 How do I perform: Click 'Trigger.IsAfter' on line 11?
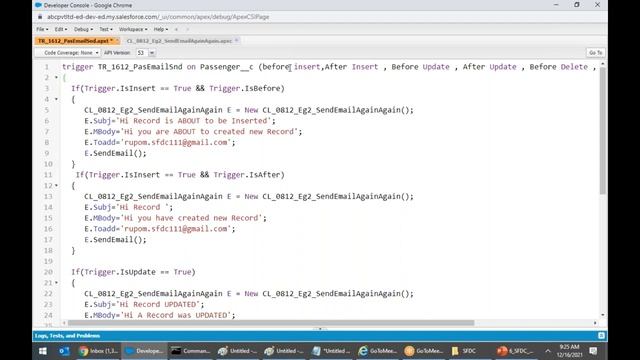point(247,175)
